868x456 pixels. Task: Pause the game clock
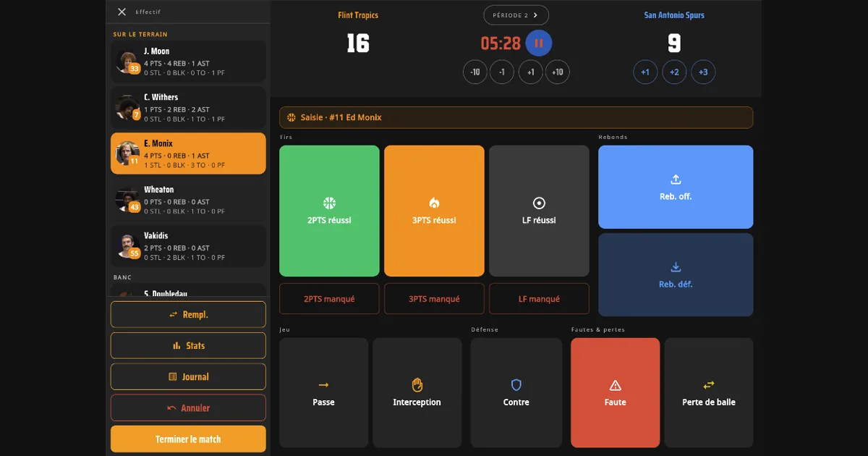click(x=539, y=43)
